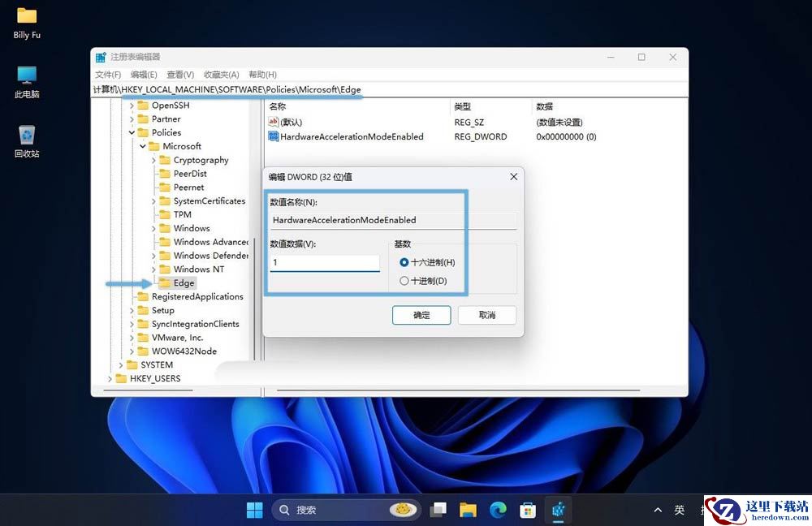This screenshot has width=812, height=526.
Task: Click the registry path address bar
Action: coord(390,89)
